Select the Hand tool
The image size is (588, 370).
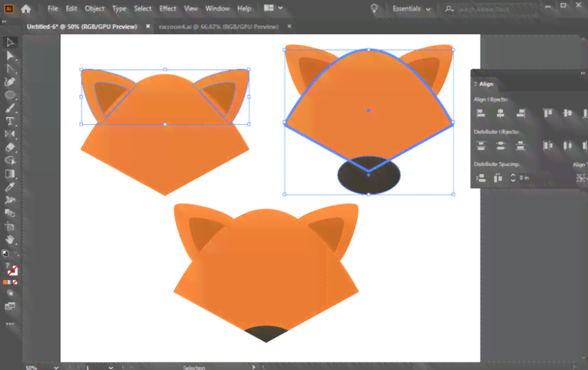coord(10,240)
